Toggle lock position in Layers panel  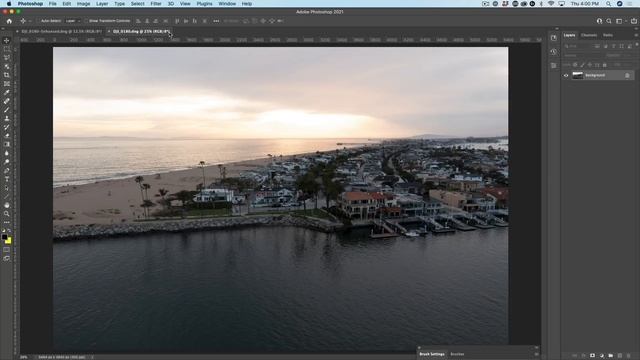[590, 64]
